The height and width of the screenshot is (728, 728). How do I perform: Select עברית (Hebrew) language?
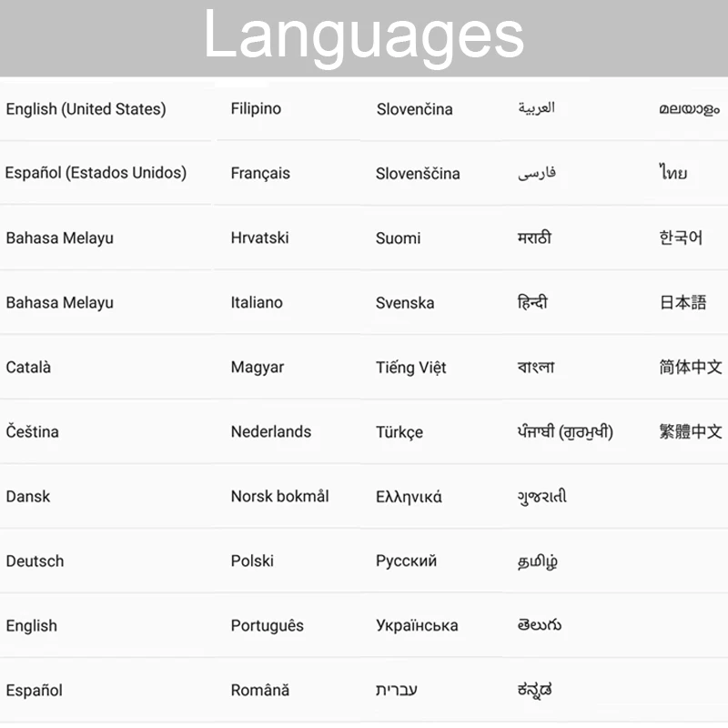pos(397,690)
